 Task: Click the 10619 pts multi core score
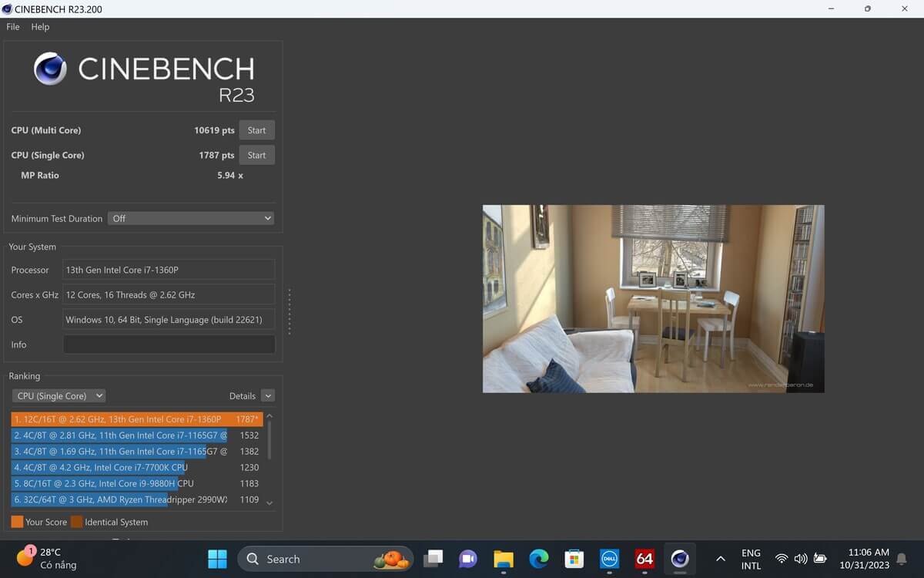[214, 130]
